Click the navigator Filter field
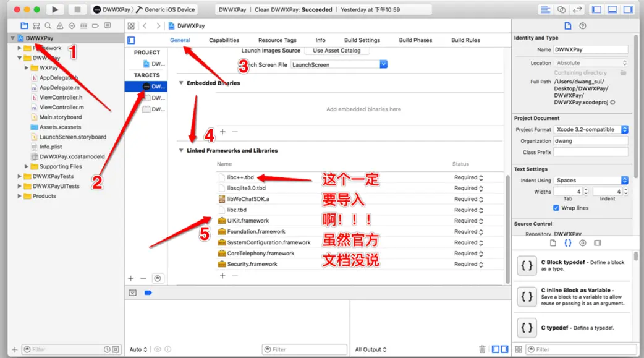 tap(71, 349)
